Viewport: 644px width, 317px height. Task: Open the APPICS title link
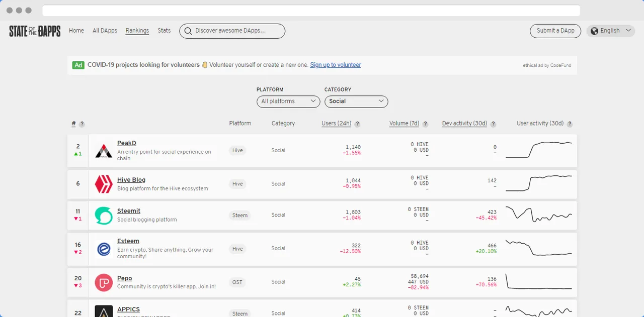pos(128,309)
